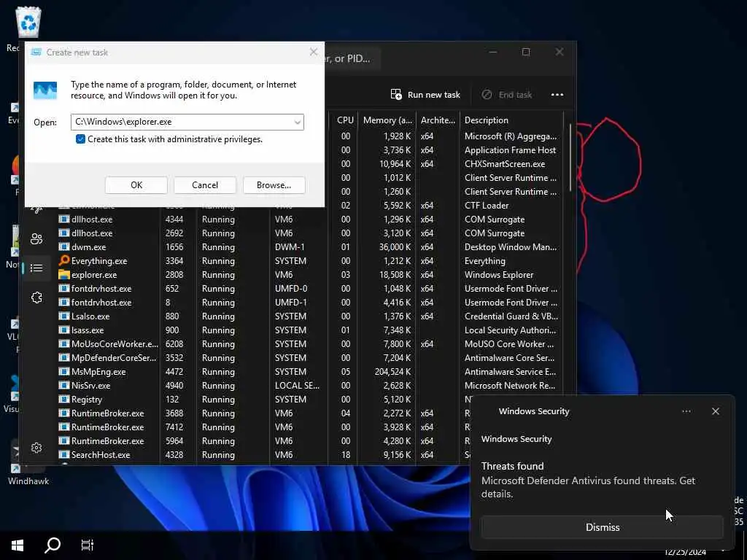This screenshot has height=560, width=747.
Task: Select RuntimeBroker.exe with PID 7412
Action: pos(263,427)
